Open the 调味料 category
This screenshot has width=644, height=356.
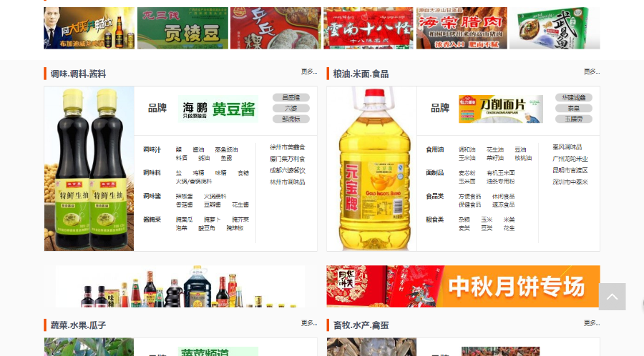pos(152,173)
